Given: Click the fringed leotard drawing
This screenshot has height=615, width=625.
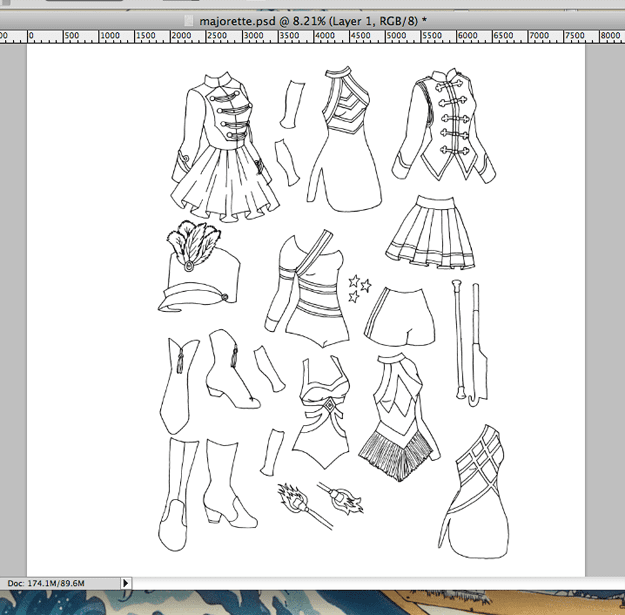Looking at the screenshot, I should click(399, 418).
